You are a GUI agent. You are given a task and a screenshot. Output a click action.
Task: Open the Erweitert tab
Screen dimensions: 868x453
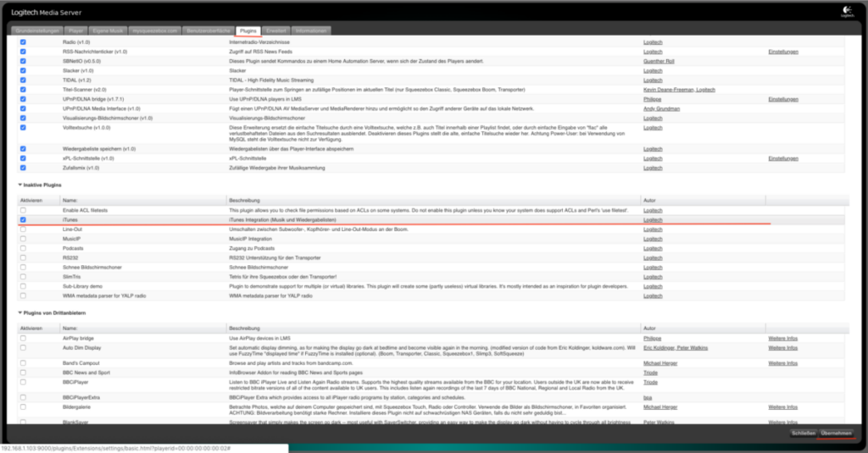click(x=275, y=31)
